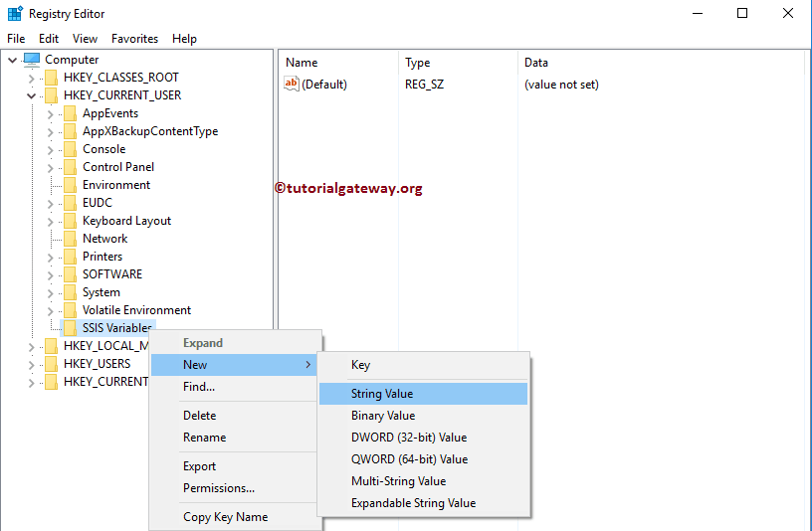Click the Printers folder icon
812x531 pixels.
70,257
